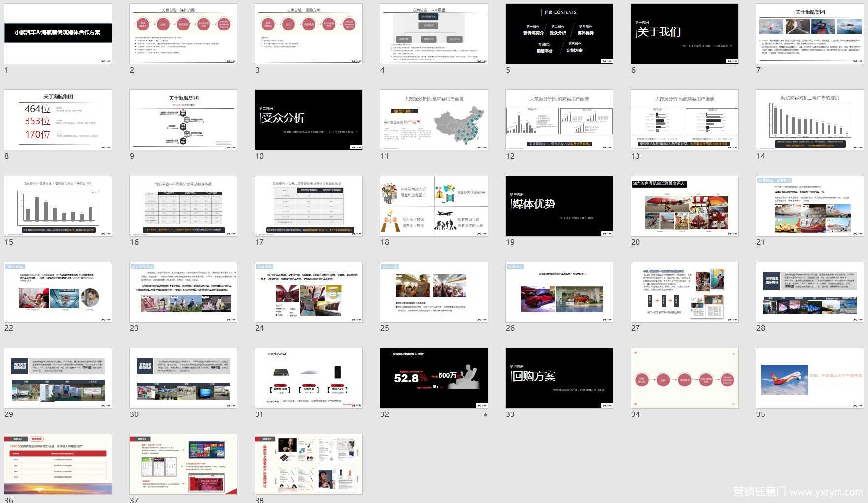Open slide 24 seat headrest photos thumbnail
This screenshot has width=868, height=503.
(x=309, y=292)
